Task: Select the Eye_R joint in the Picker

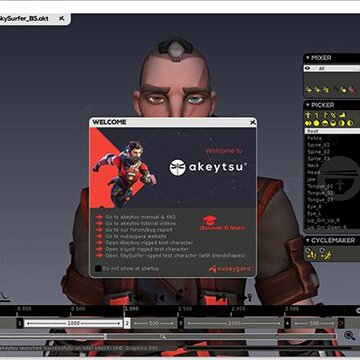Action: pos(314,207)
